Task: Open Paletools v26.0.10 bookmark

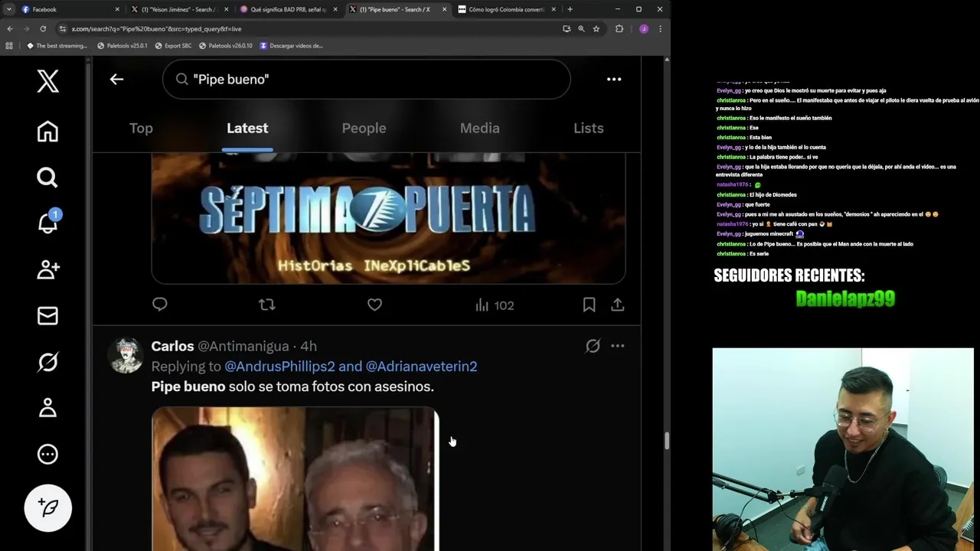Action: pos(225,46)
